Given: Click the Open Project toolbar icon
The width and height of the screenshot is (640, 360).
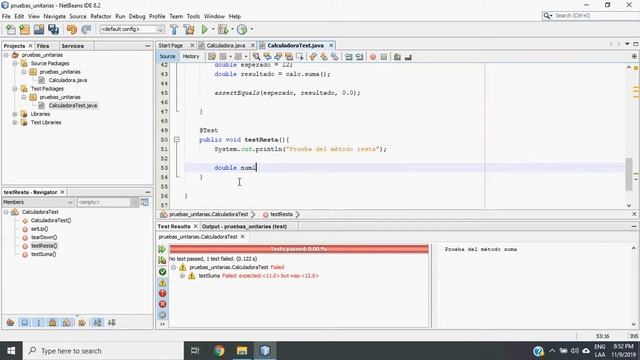Looking at the screenshot, I should coord(39,29).
